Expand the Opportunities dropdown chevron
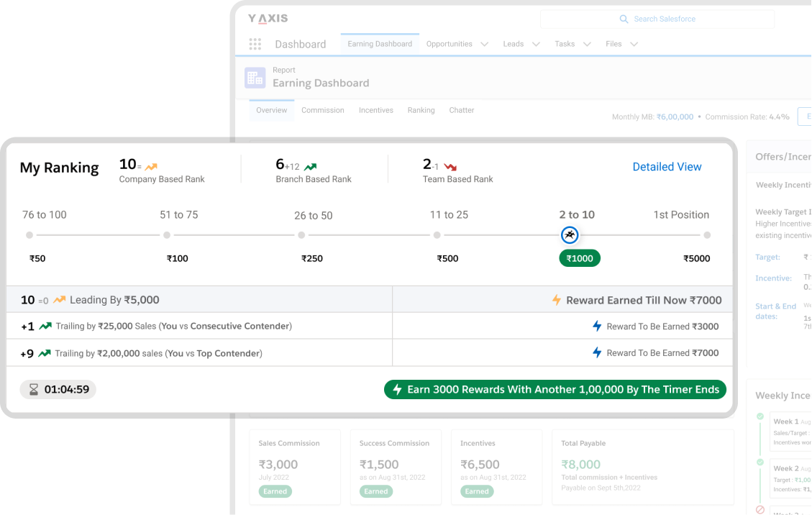812x515 pixels. (484, 45)
